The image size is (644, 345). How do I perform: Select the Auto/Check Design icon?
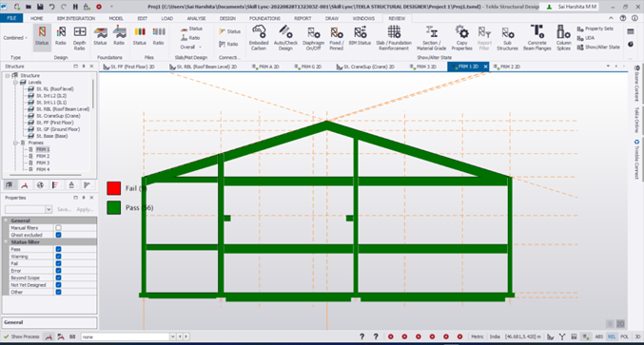(285, 38)
